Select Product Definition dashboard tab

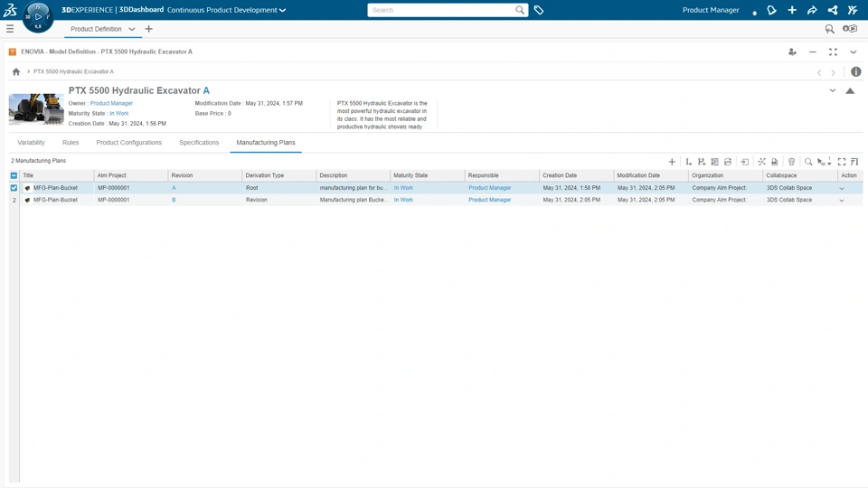pos(96,29)
